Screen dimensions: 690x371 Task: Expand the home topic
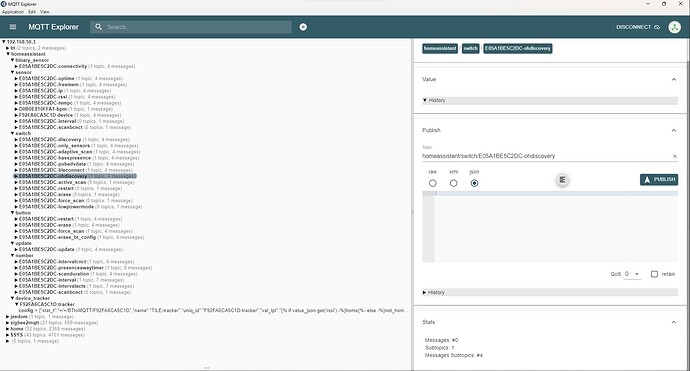7,329
